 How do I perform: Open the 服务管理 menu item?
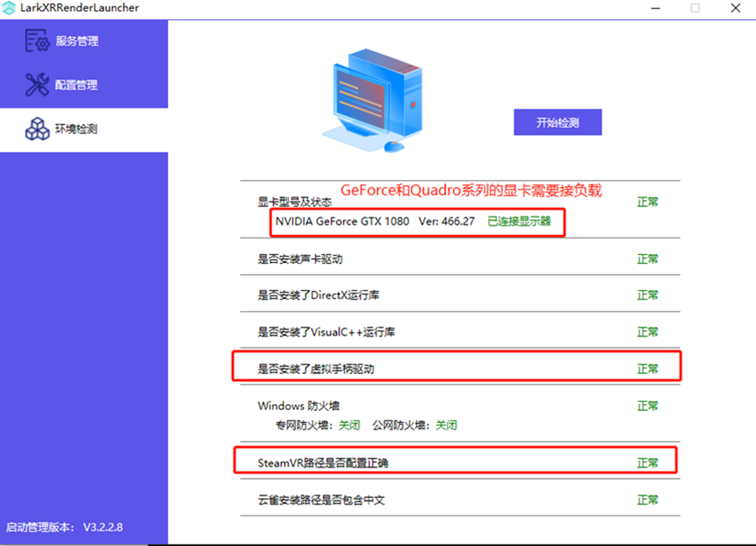(x=84, y=41)
